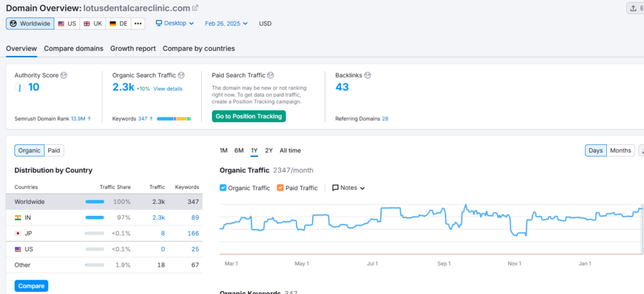Viewport: 644px width, 294px height.
Task: Click the Organic Search Traffic info icon
Action: 181,76
